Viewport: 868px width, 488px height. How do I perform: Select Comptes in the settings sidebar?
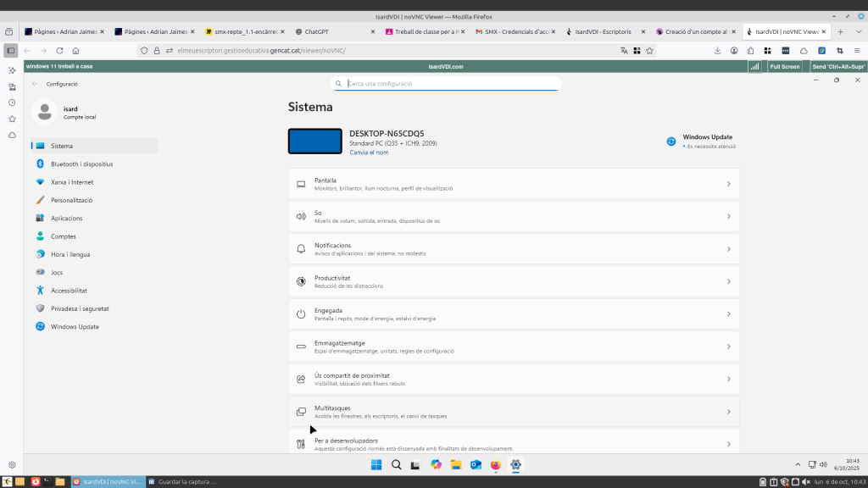[x=63, y=236]
